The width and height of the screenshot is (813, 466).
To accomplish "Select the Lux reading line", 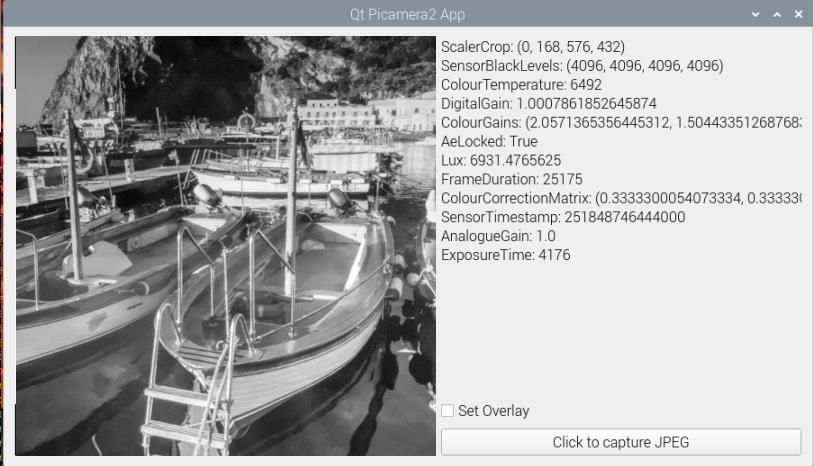I will (x=501, y=161).
